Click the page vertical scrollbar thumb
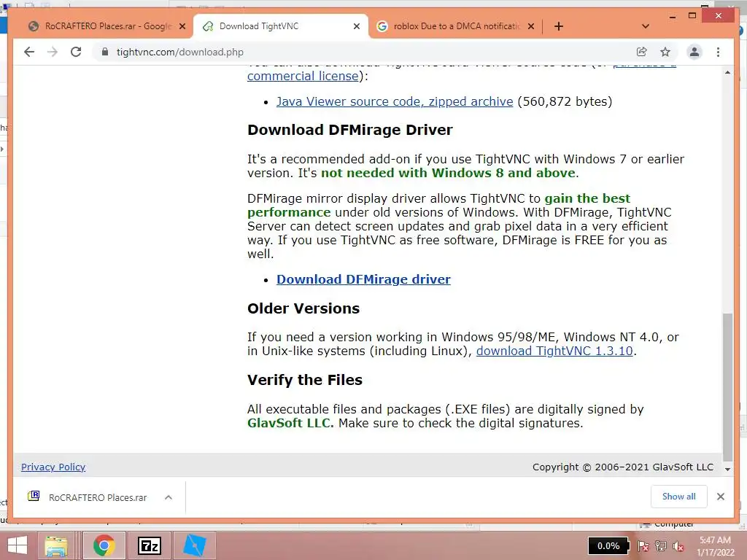Image resolution: width=747 pixels, height=560 pixels. click(x=727, y=386)
